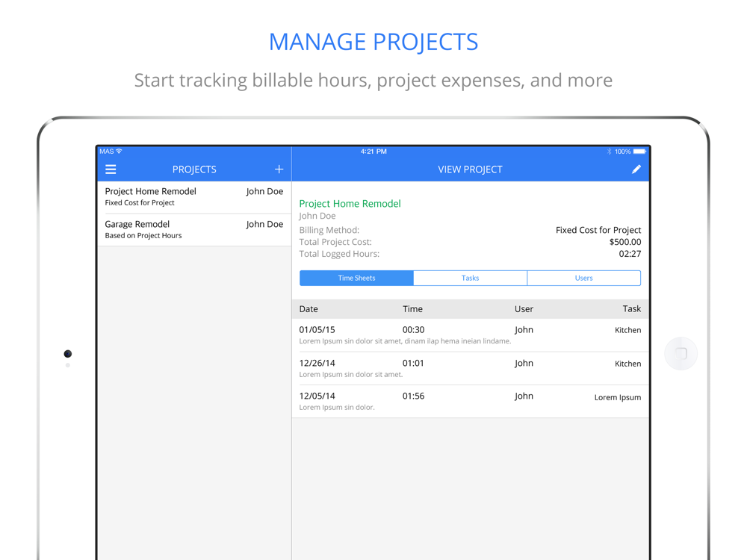Click the PROJECTS header title
The height and width of the screenshot is (560, 747).
194,169
